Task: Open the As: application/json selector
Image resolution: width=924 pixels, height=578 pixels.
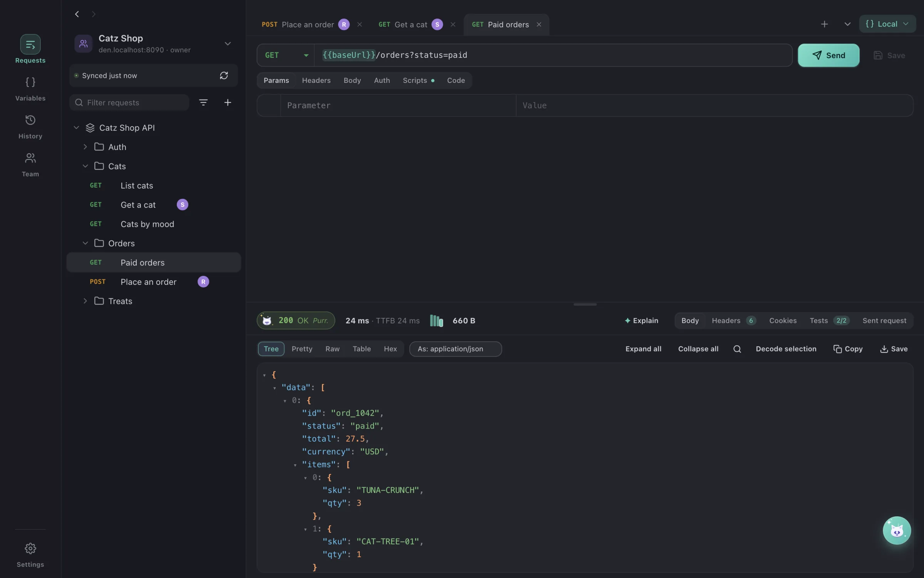Action: pos(455,349)
